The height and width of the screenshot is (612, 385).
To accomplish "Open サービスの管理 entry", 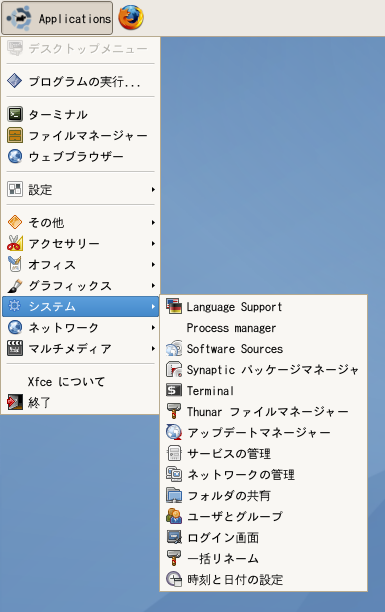I will click(x=264, y=454).
